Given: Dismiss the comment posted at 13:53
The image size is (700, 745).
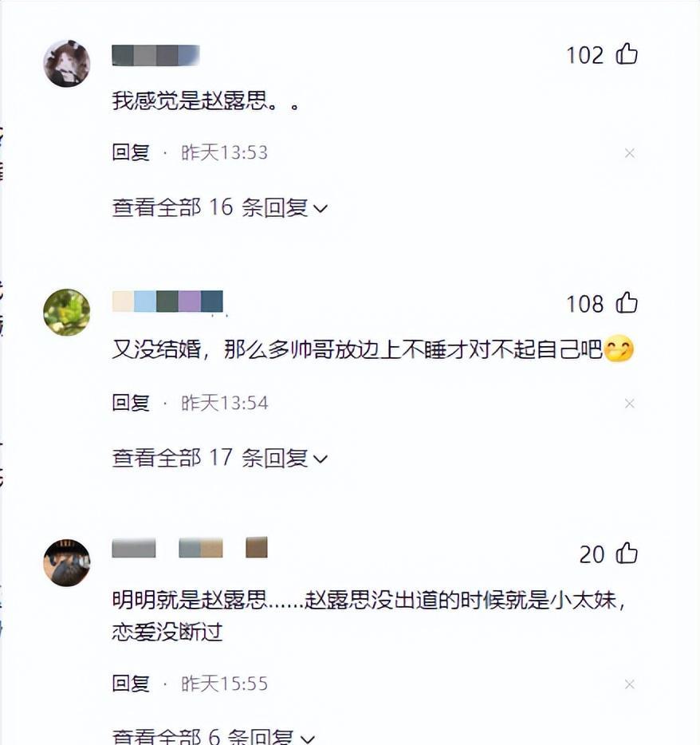Looking at the screenshot, I should [x=630, y=153].
